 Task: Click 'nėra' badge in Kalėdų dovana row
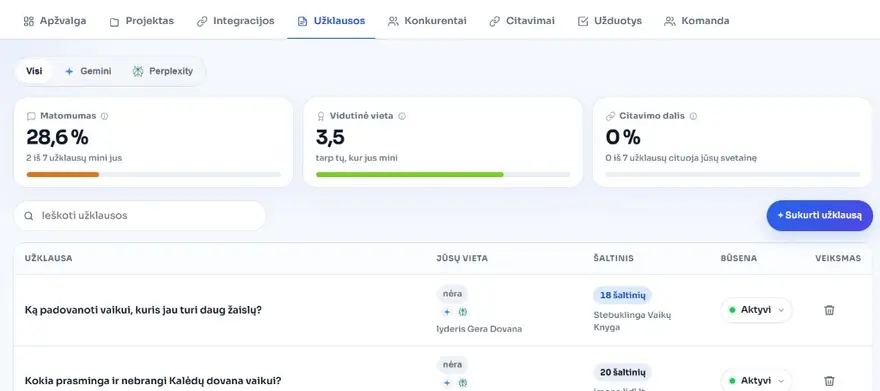[452, 364]
